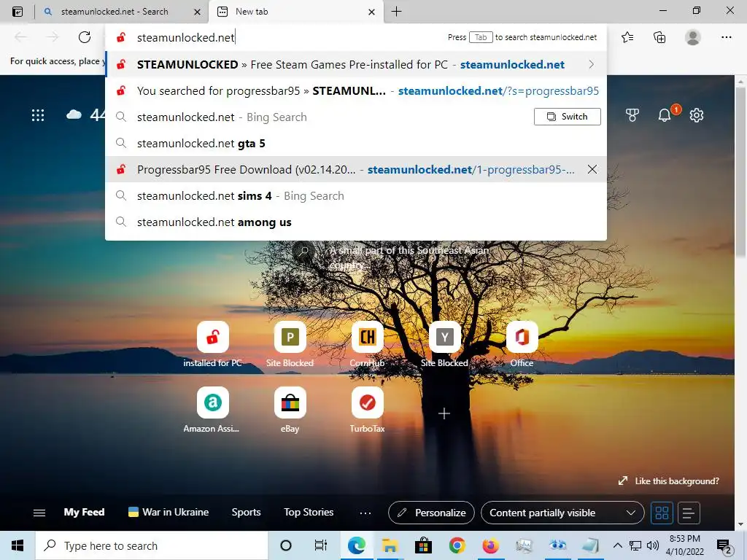Viewport: 747px width, 560px height.
Task: Select the Sports feed tab
Action: point(246,513)
